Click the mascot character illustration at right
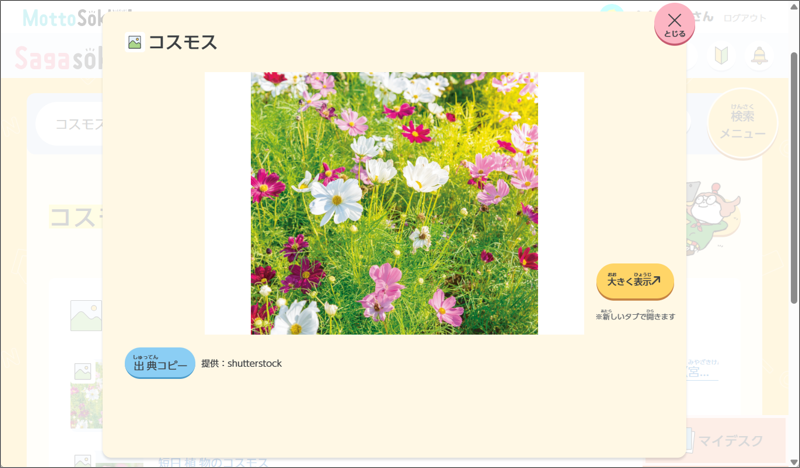800x468 pixels. pyautogui.click(x=713, y=218)
